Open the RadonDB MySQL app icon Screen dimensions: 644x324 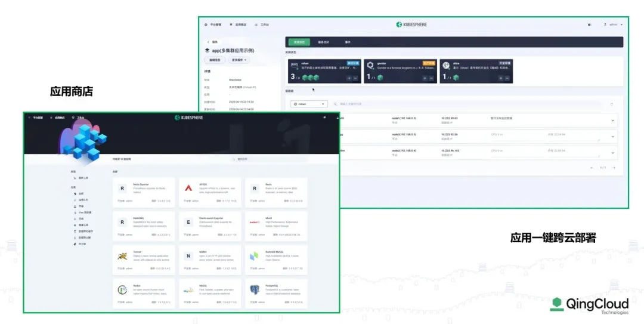[x=254, y=256]
